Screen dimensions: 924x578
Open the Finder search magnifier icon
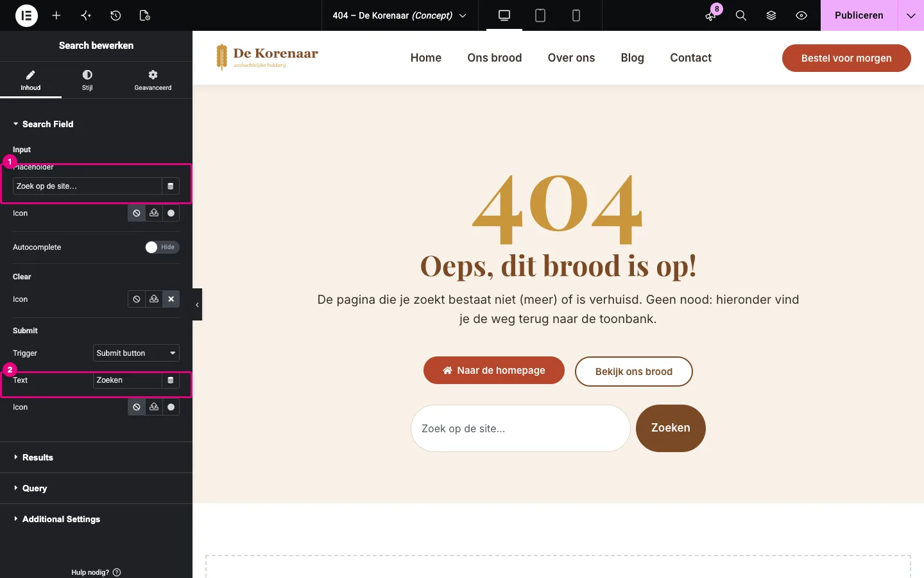741,15
